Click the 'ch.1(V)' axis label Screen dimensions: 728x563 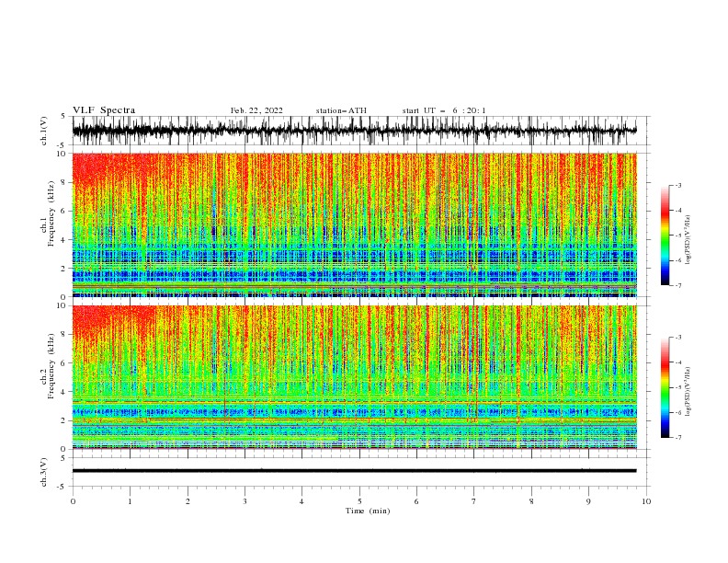pyautogui.click(x=44, y=131)
